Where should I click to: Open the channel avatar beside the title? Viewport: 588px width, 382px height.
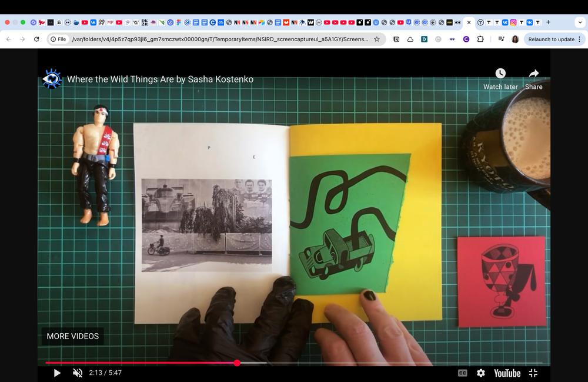(52, 79)
